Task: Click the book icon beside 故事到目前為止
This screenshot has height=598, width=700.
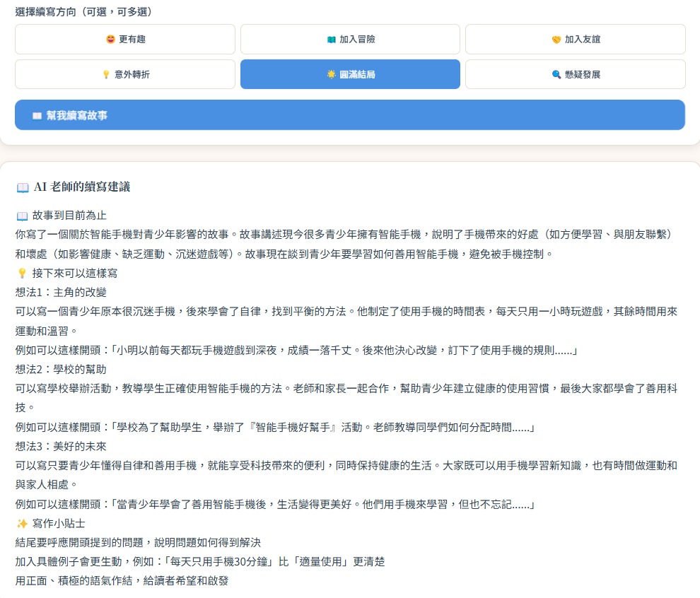Action: coord(22,216)
